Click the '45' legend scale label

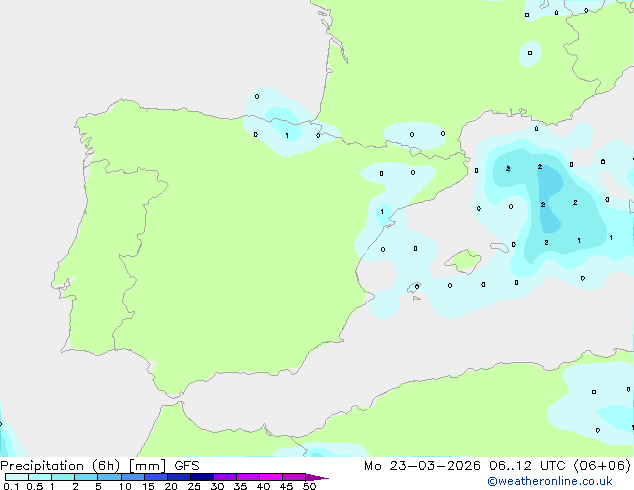point(286,486)
